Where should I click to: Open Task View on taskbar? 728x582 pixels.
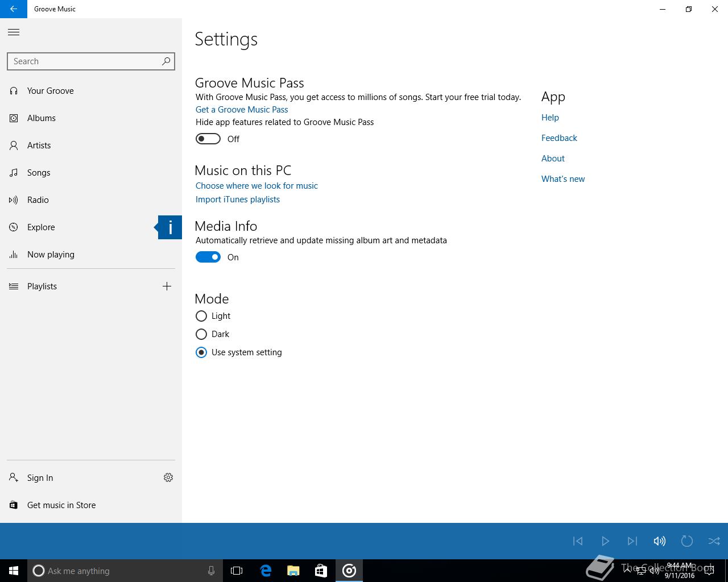(x=237, y=571)
